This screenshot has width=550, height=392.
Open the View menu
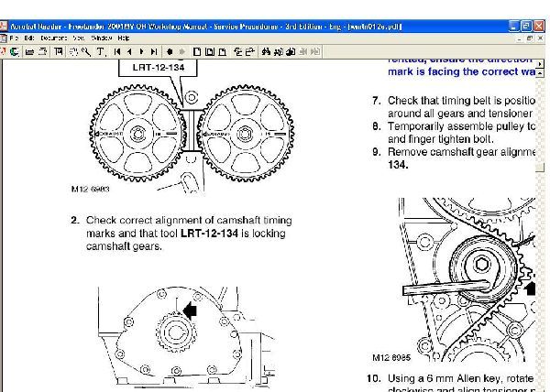click(x=79, y=38)
